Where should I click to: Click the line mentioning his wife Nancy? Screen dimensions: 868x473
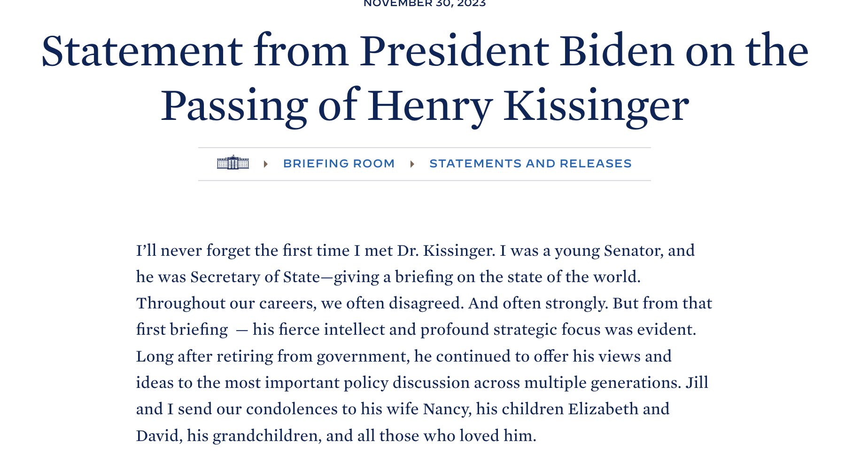[403, 409]
